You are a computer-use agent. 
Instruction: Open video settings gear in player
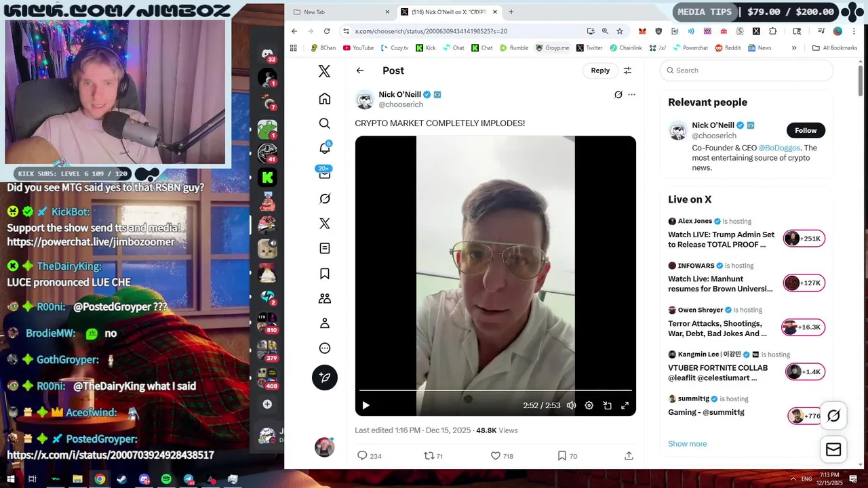pos(589,405)
